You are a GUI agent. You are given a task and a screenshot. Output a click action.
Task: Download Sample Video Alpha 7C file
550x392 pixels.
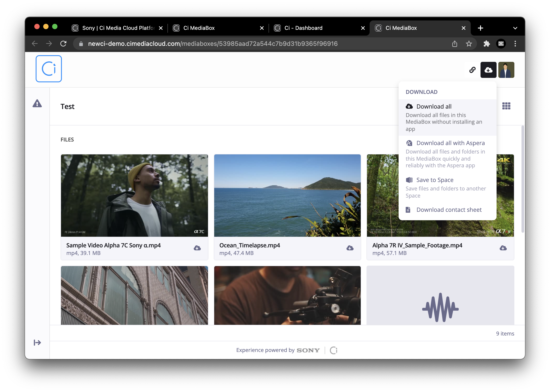197,248
